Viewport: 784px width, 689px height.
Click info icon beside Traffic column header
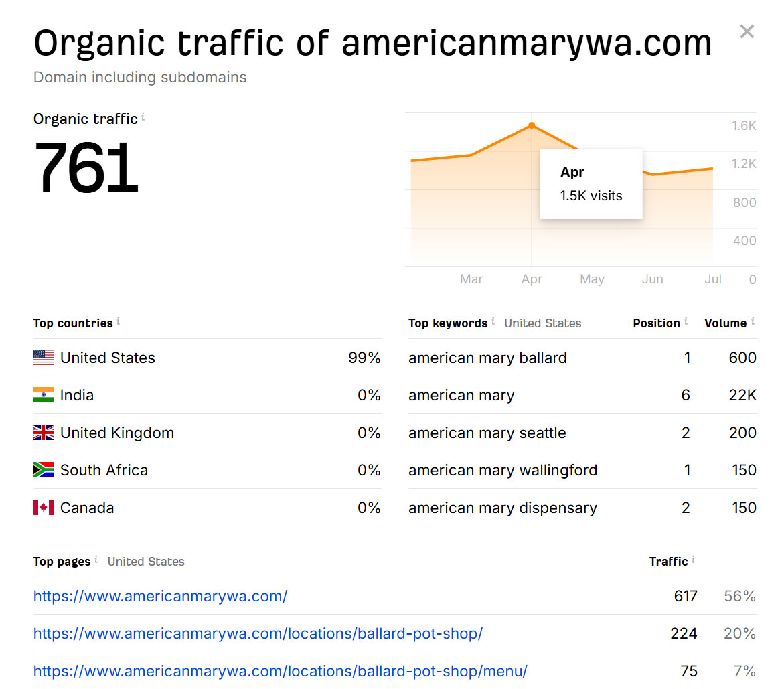point(694,560)
